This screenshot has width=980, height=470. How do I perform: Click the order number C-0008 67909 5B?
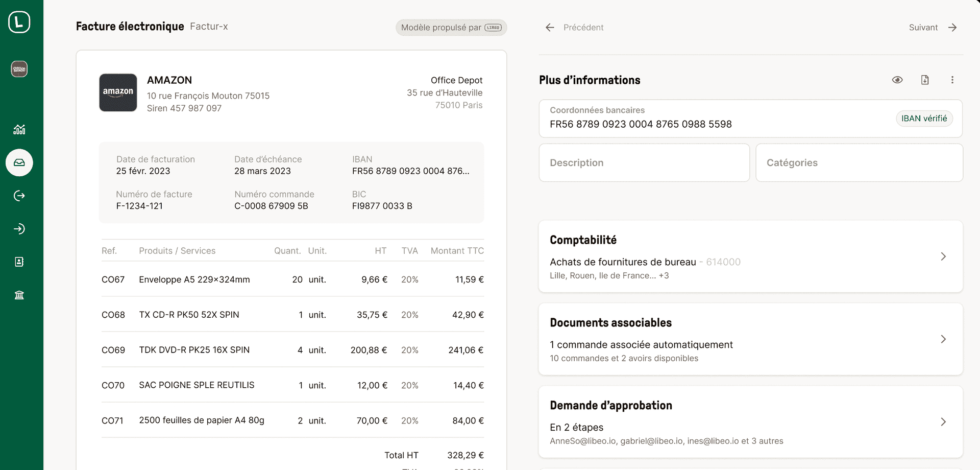(x=271, y=206)
